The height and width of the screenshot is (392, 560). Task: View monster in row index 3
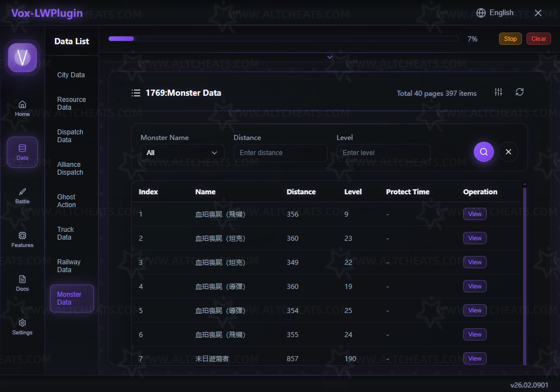(475, 262)
